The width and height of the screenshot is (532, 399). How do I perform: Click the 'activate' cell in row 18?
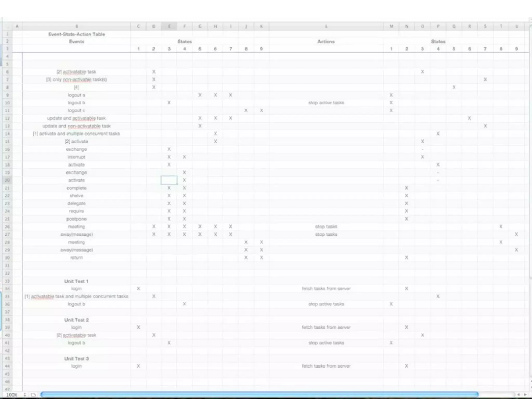[76, 165]
